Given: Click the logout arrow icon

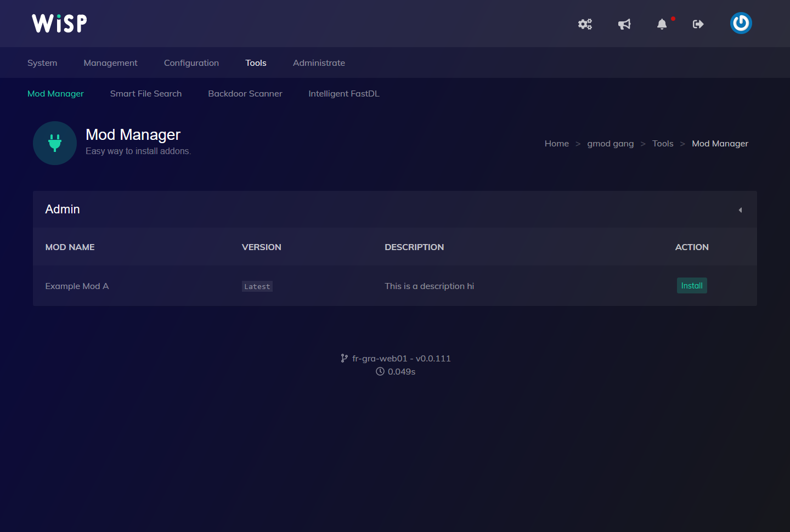Looking at the screenshot, I should pos(698,24).
